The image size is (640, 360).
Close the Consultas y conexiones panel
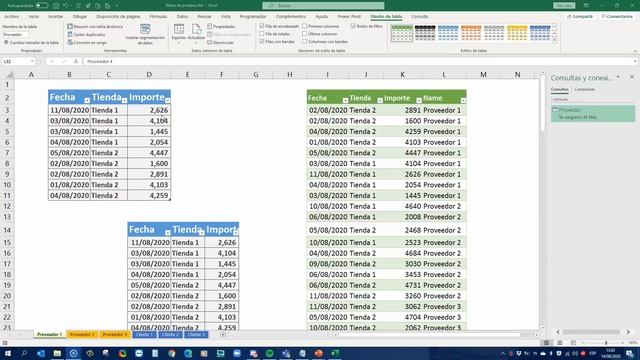pyautogui.click(x=632, y=77)
